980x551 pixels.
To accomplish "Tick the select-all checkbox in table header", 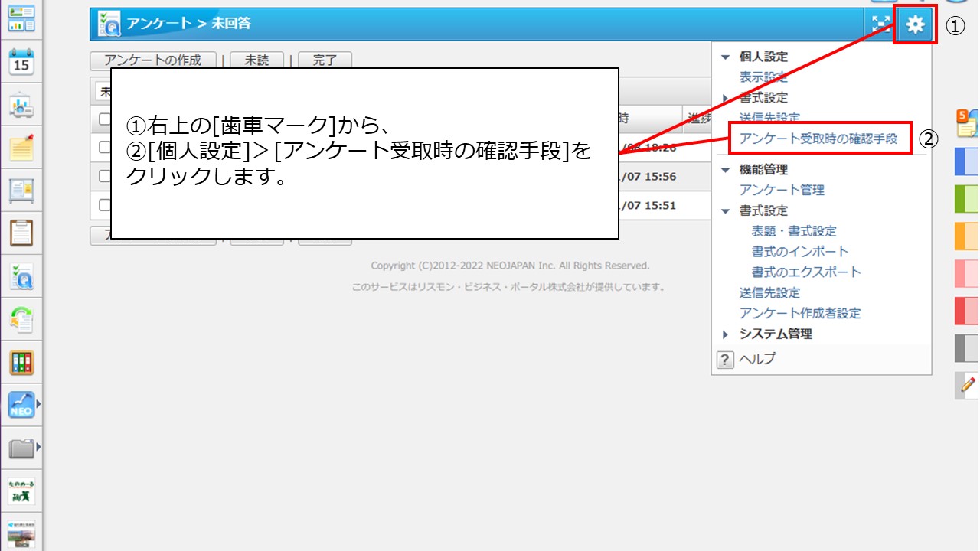I will click(x=105, y=119).
